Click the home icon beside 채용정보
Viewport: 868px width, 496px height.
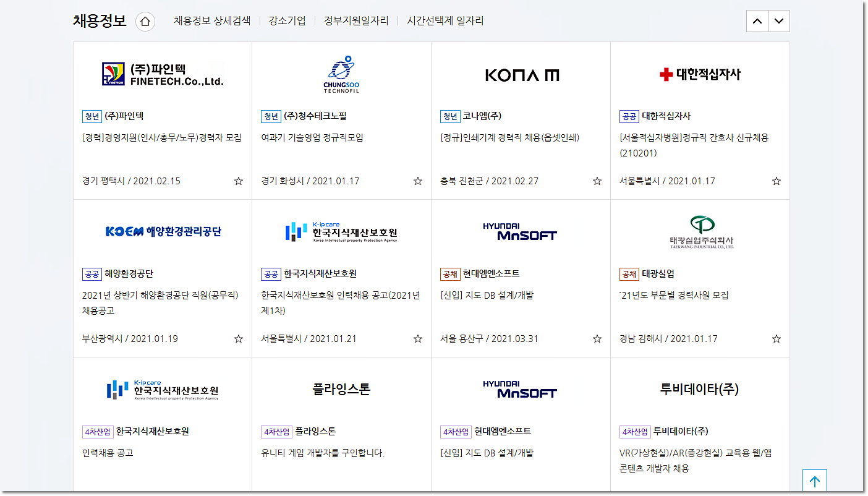(x=145, y=21)
